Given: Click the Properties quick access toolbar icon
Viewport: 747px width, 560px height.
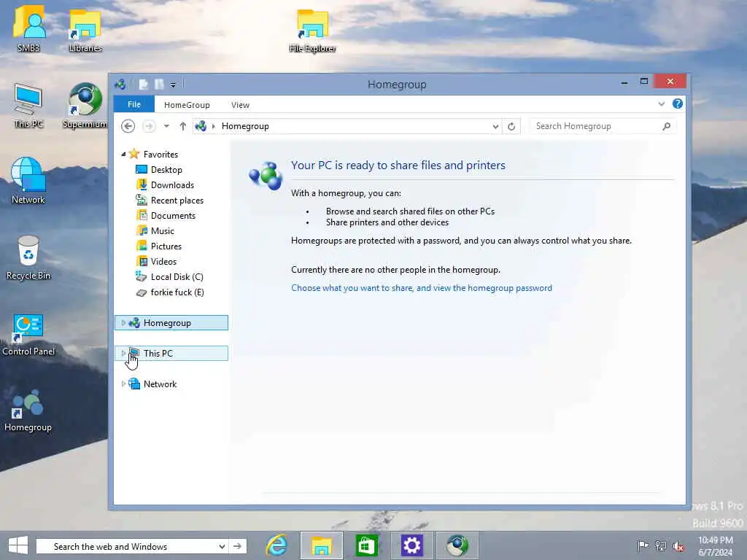Looking at the screenshot, I should tap(143, 85).
